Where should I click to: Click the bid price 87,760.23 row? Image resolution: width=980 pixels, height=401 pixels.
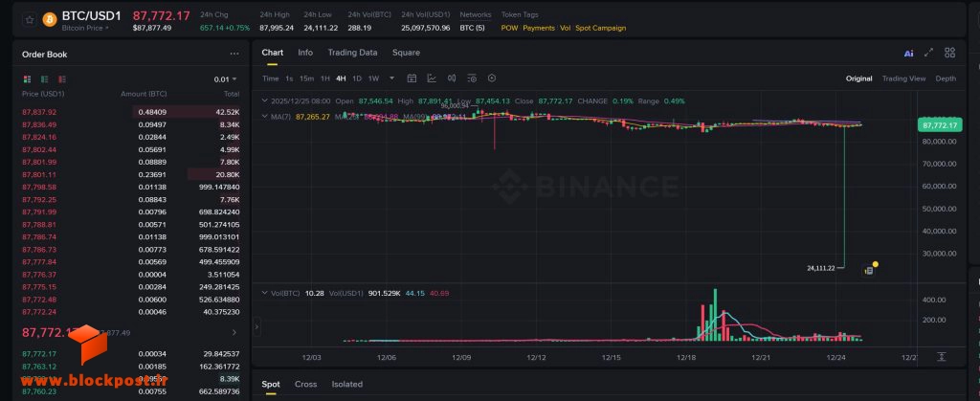(130, 391)
